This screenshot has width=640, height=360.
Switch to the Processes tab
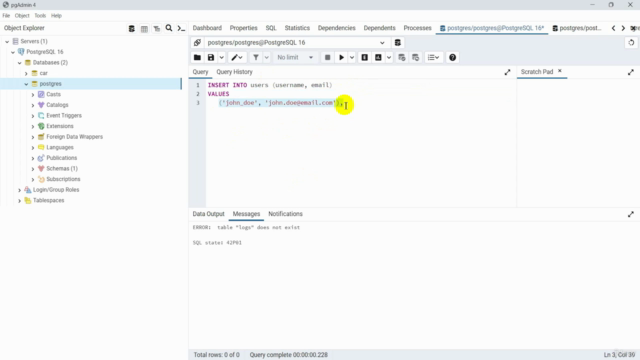[418, 28]
